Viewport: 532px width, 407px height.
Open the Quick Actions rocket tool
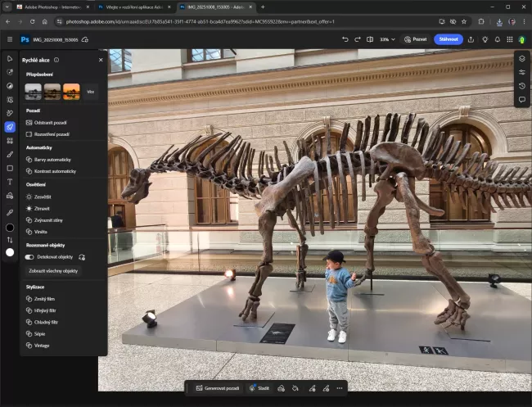(x=10, y=127)
